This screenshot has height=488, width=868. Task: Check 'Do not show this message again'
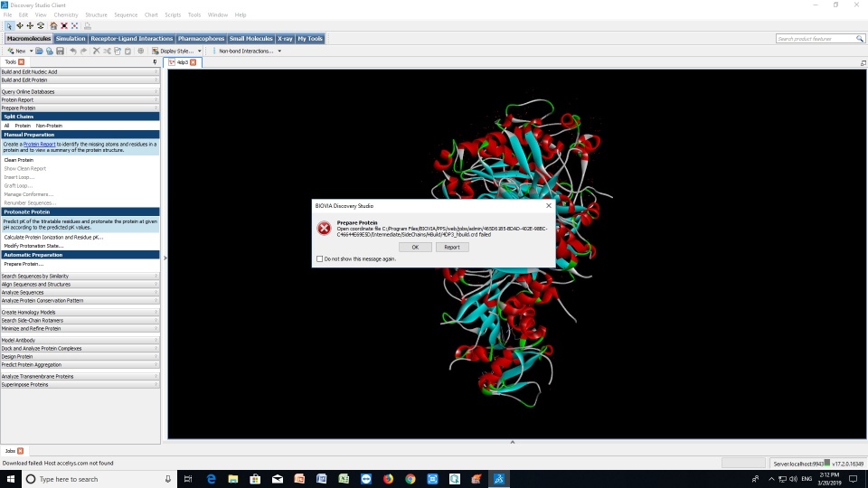coord(319,259)
